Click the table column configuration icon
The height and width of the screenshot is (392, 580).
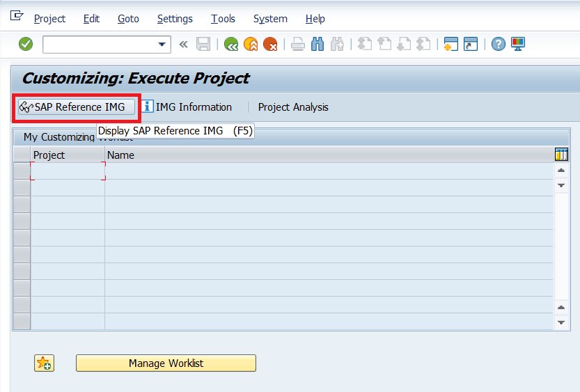coord(561,155)
